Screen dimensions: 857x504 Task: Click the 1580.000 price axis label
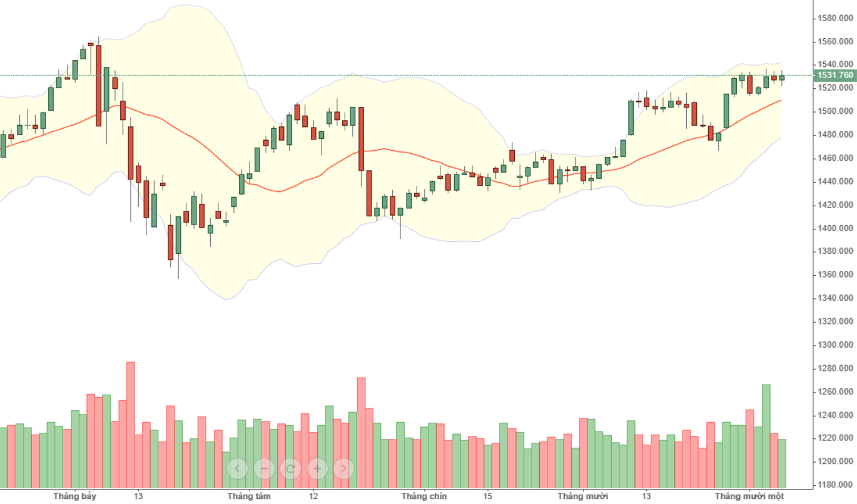835,18
